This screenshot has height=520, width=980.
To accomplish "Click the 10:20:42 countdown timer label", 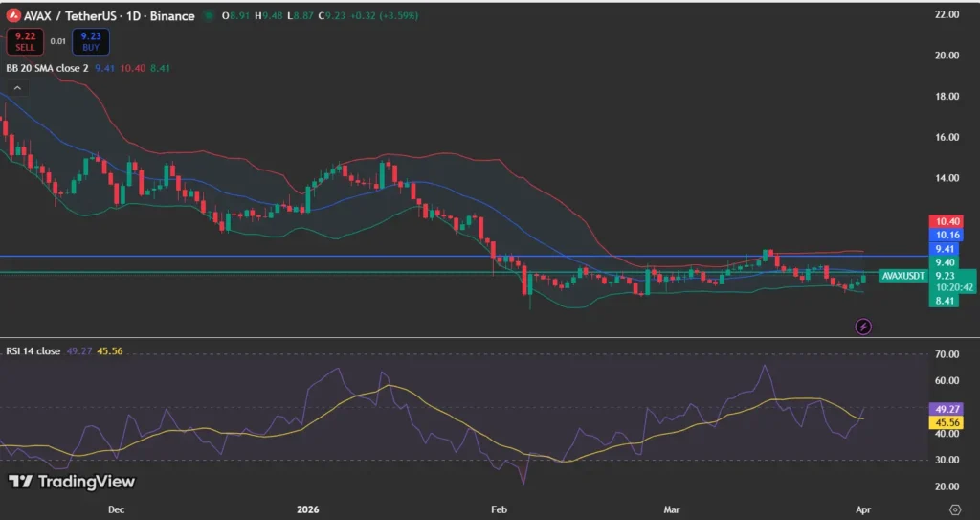I will click(954, 288).
